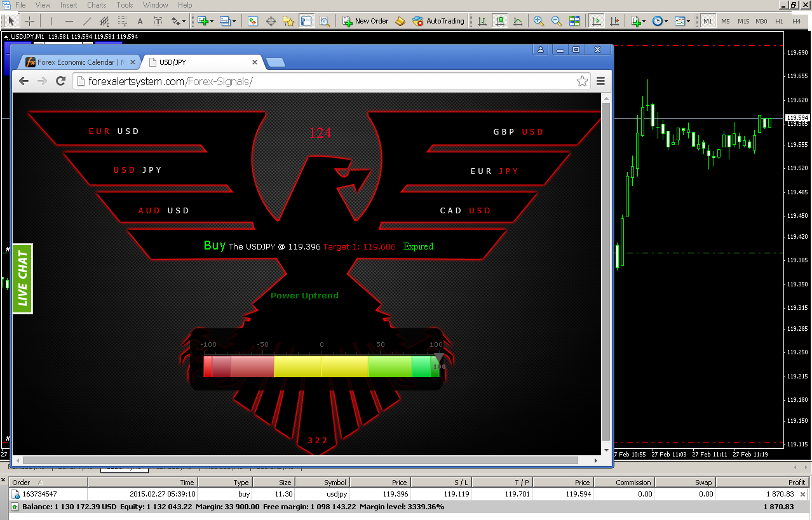Click the New Order button

coord(365,21)
